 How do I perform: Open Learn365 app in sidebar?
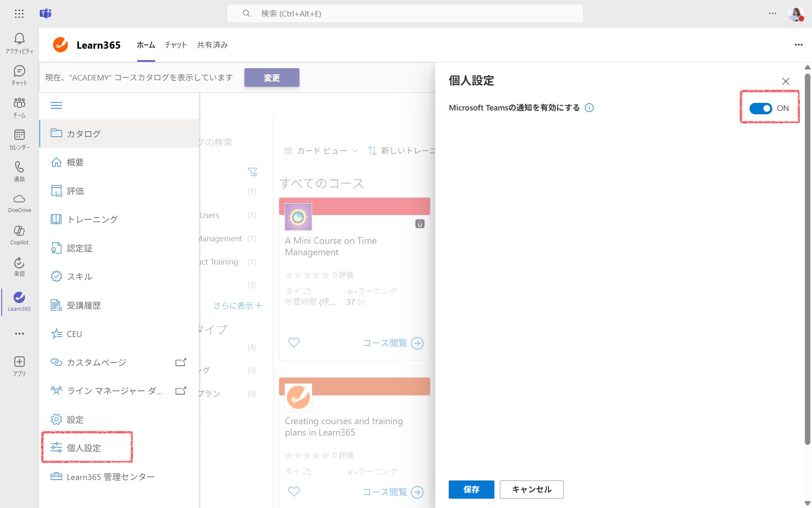(19, 302)
